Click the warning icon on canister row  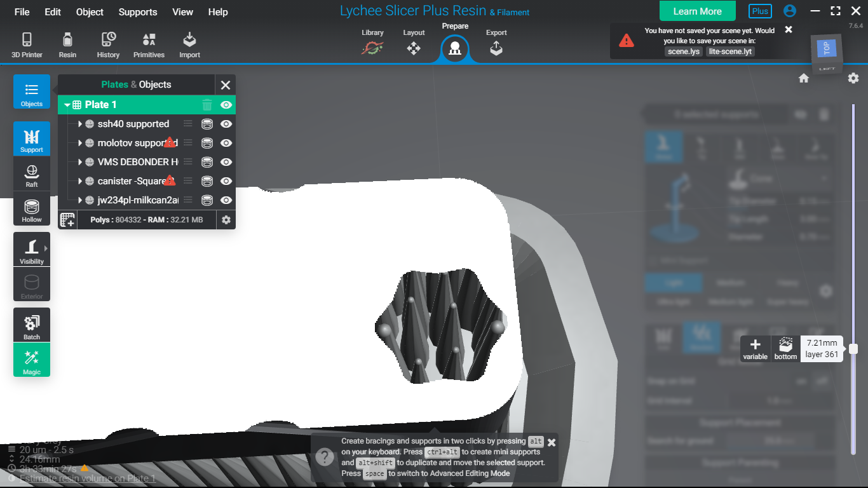[170, 180]
